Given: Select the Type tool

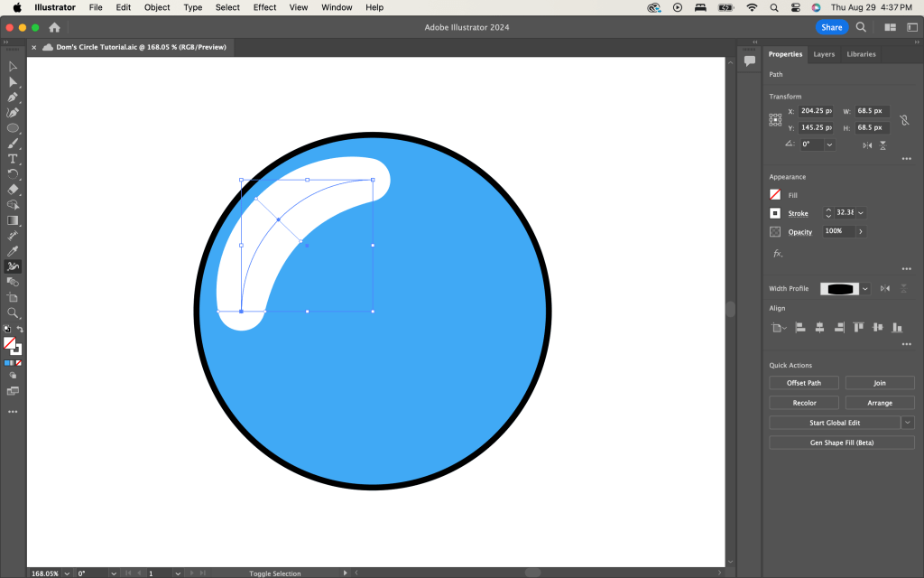Looking at the screenshot, I should click(x=13, y=159).
